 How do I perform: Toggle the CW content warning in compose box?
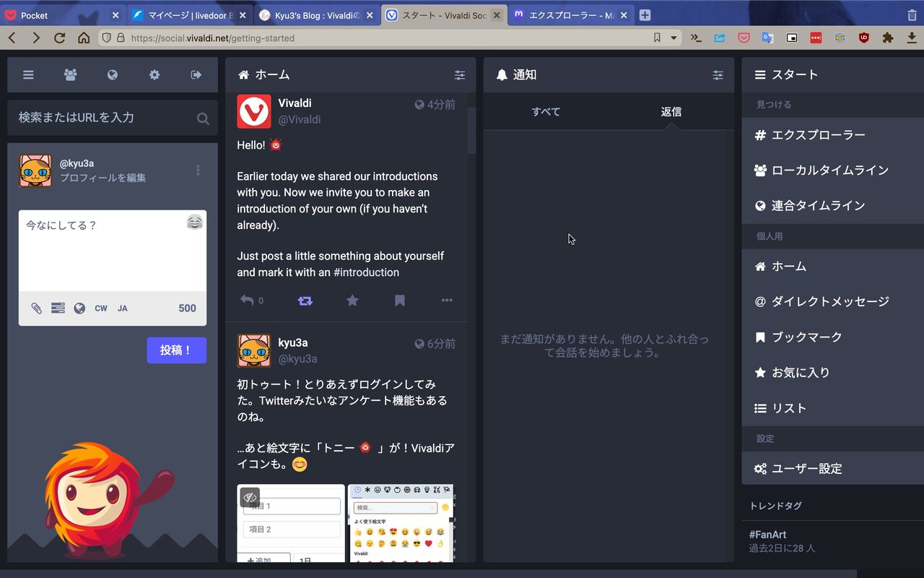click(101, 309)
